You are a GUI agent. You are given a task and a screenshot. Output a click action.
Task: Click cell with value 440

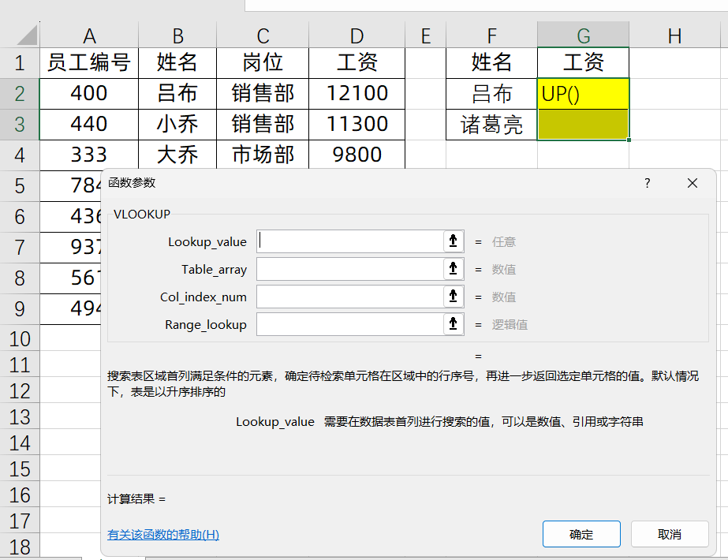[89, 125]
